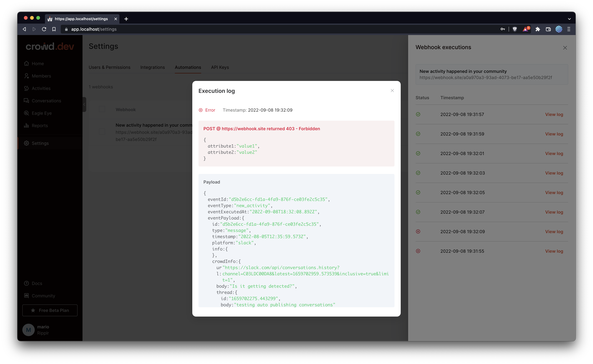Open the mario user profile menu

click(x=36, y=330)
